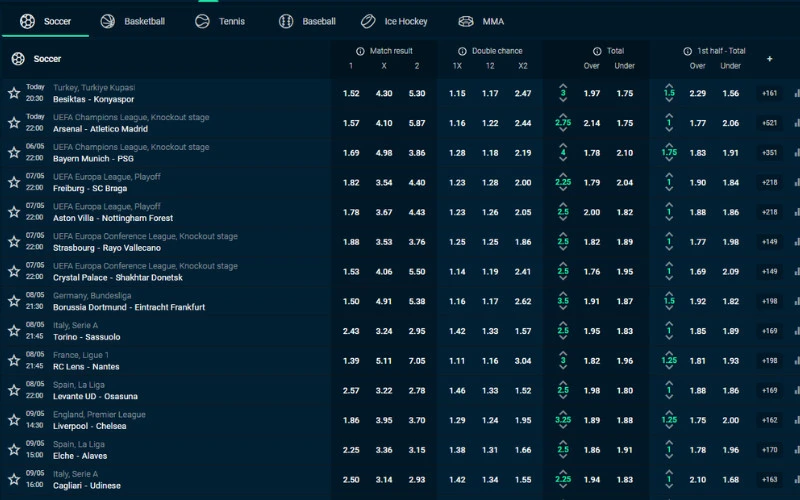
Task: Favorite Aston Villa - Nottingham Forest star
Action: click(14, 212)
